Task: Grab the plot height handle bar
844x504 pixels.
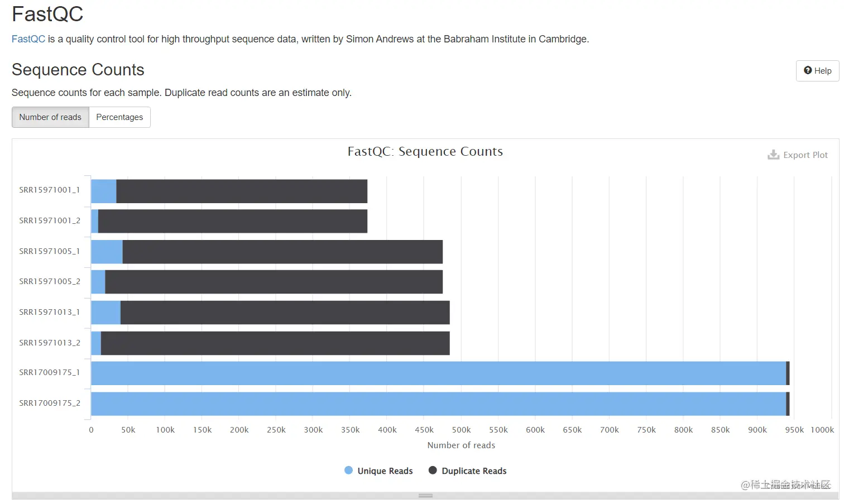Action: click(425, 496)
